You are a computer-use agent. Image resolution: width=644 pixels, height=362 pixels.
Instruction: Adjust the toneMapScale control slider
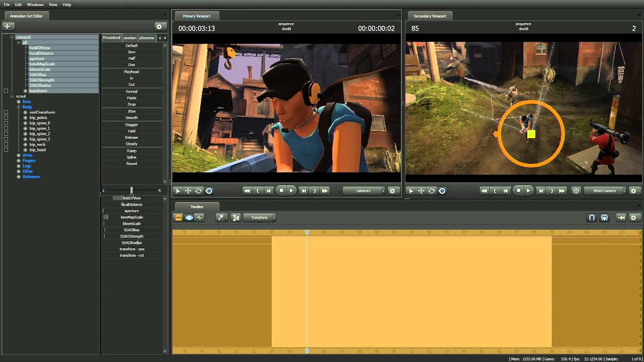132,217
